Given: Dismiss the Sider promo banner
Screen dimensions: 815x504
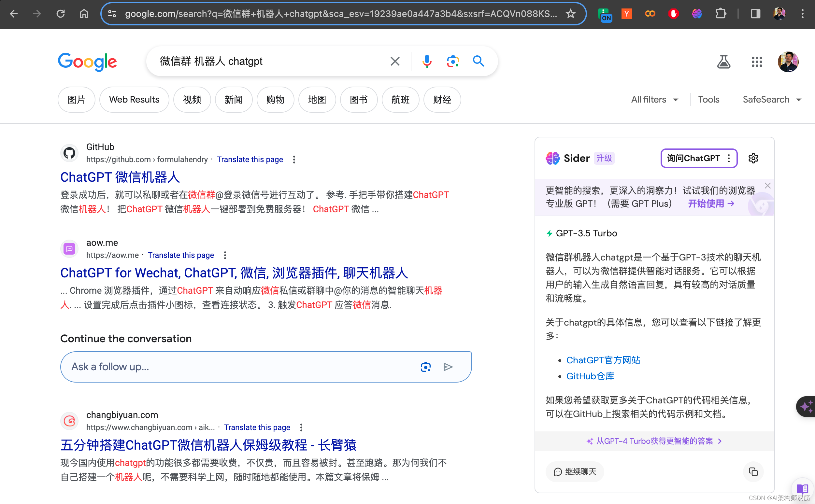Looking at the screenshot, I should click(x=767, y=186).
